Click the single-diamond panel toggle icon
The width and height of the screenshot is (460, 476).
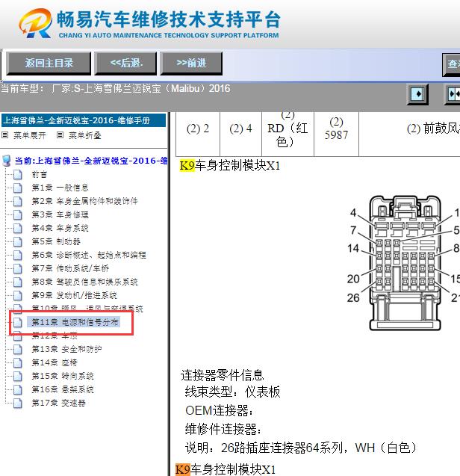pyautogui.click(x=418, y=94)
